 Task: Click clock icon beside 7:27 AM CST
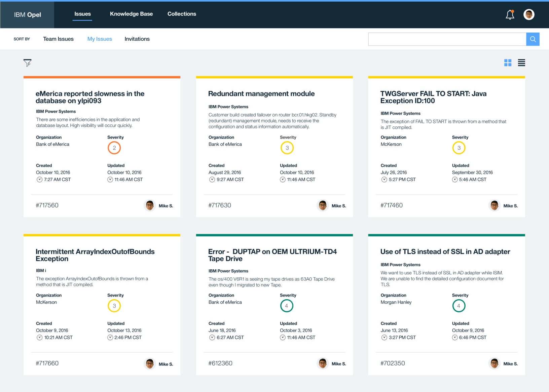click(x=40, y=180)
